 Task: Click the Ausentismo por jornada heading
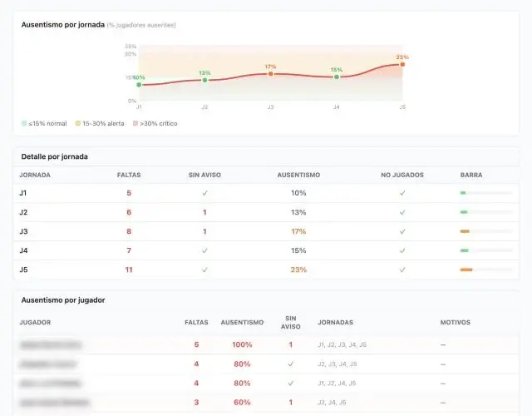click(x=63, y=25)
